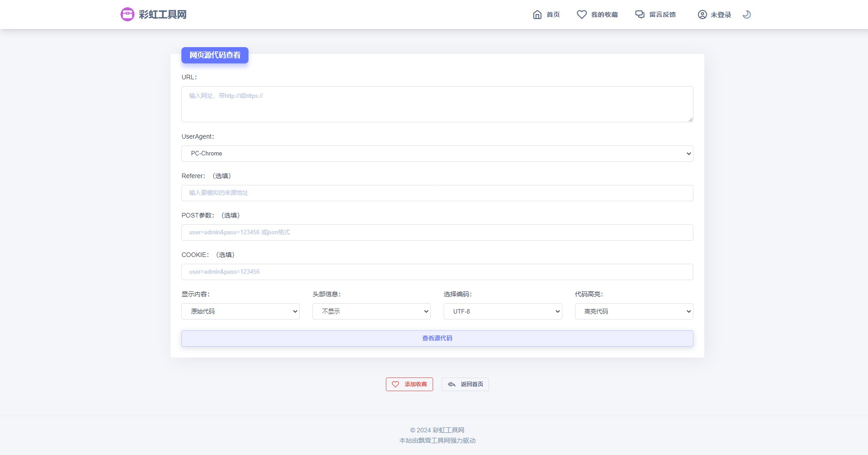Expand the 选择编码 UTF-8 dropdown

pos(502,311)
